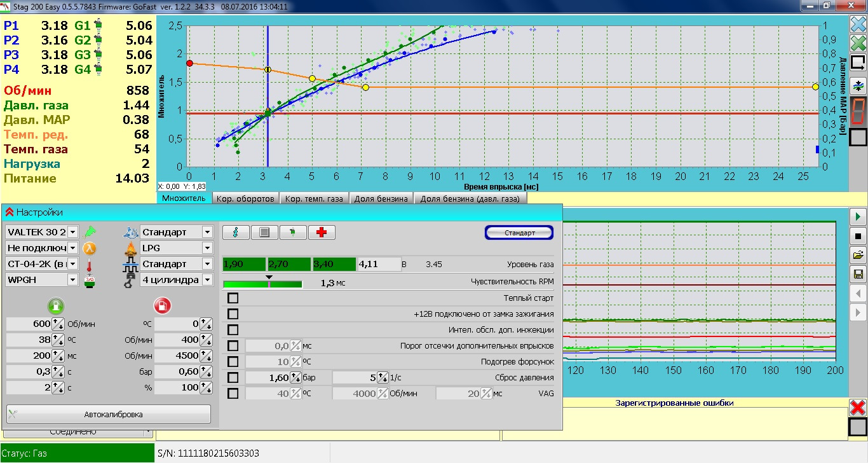Open the LPG fuel type dropdown
Viewport: 868px width, 463px height.
pyautogui.click(x=207, y=247)
